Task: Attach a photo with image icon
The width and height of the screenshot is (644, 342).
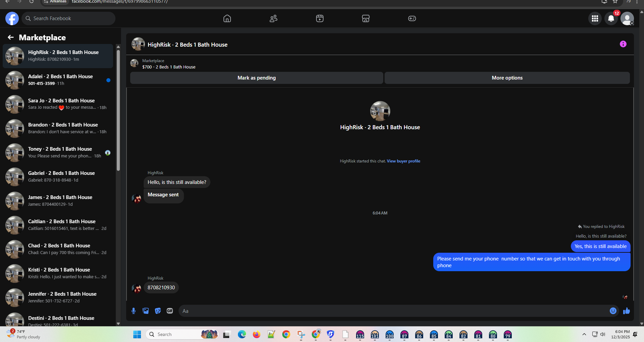Action: tap(146, 311)
